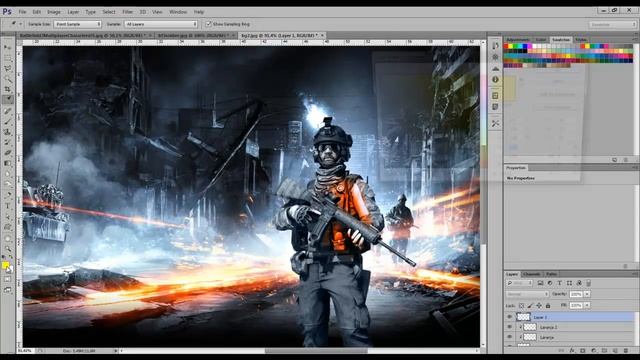Switch to the Channels tab
Viewport: 640px width, 360px height.
point(531,274)
